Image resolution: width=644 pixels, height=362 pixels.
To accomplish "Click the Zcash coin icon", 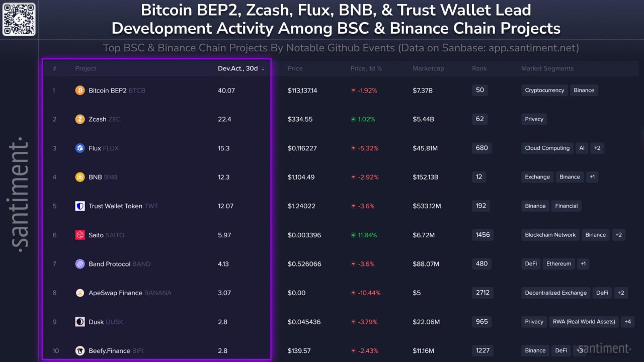I will coord(80,119).
